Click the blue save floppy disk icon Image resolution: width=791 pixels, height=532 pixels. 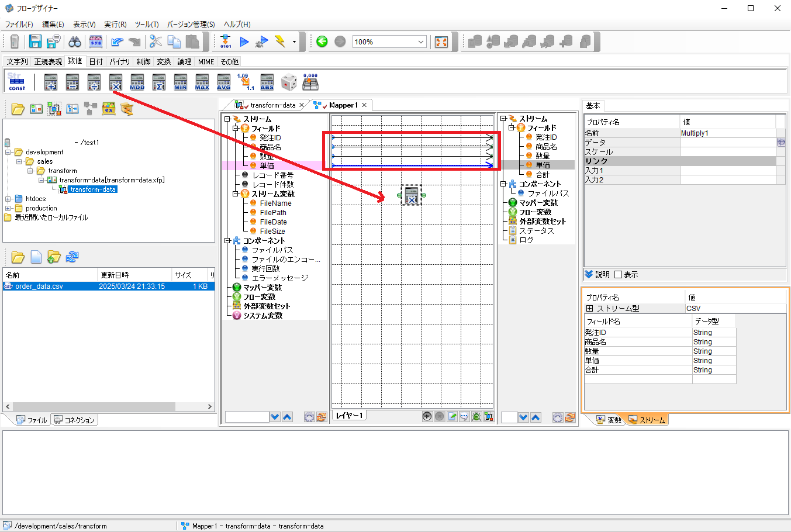coord(36,42)
